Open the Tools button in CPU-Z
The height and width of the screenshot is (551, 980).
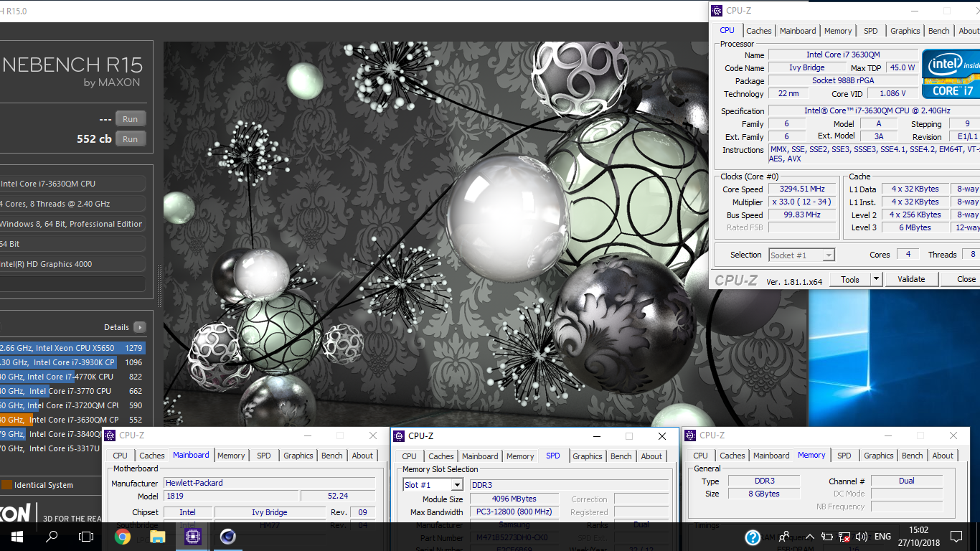point(850,279)
